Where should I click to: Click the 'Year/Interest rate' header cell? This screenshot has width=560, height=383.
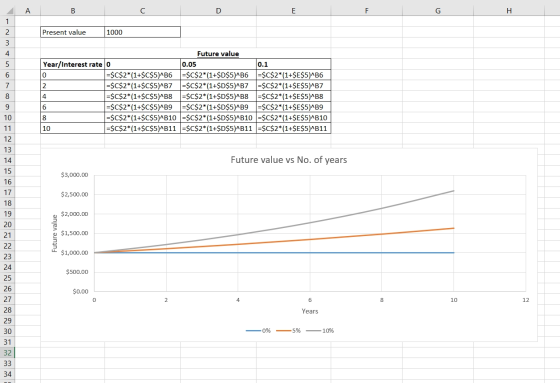(72, 64)
